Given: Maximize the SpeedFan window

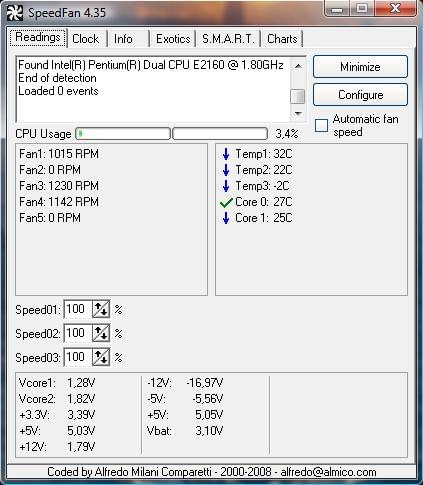Looking at the screenshot, I should point(362,9).
